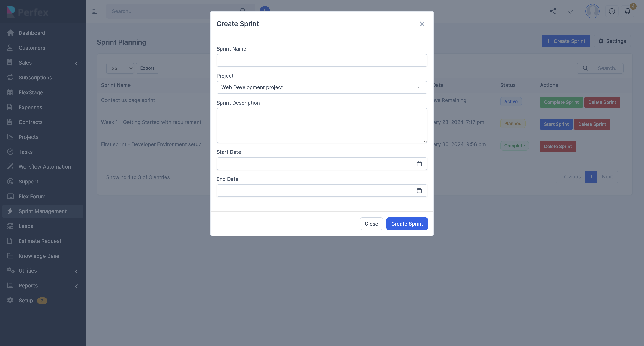Go to Workflow Automation menu item
The height and width of the screenshot is (346, 644).
[x=45, y=167]
